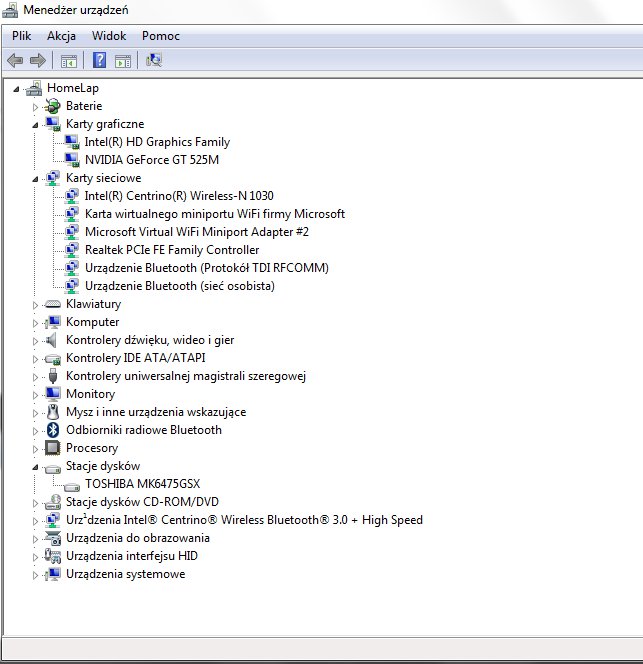This screenshot has height=664, width=643.
Task: Click the Bluetooth logo icon
Action: click(x=53, y=430)
